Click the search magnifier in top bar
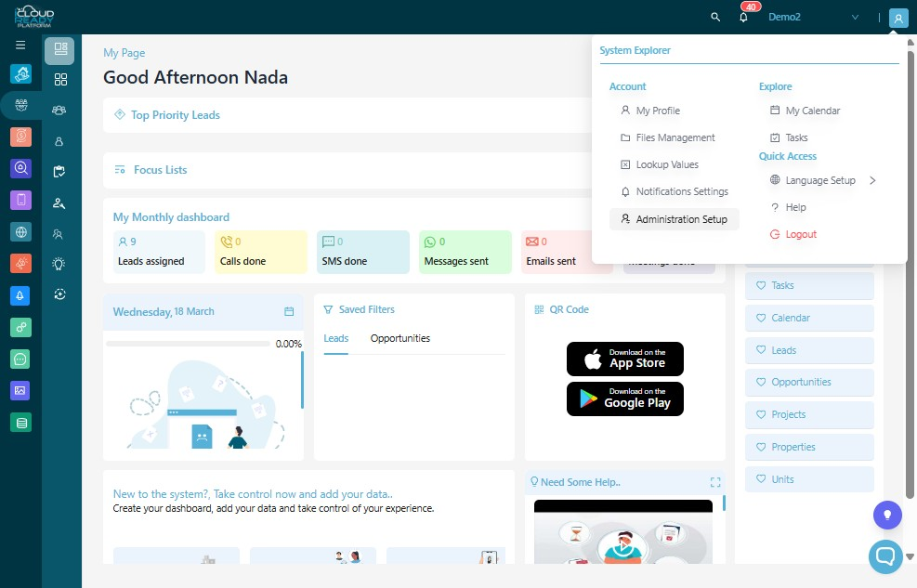Viewport: 917px width, 588px height. pos(715,17)
